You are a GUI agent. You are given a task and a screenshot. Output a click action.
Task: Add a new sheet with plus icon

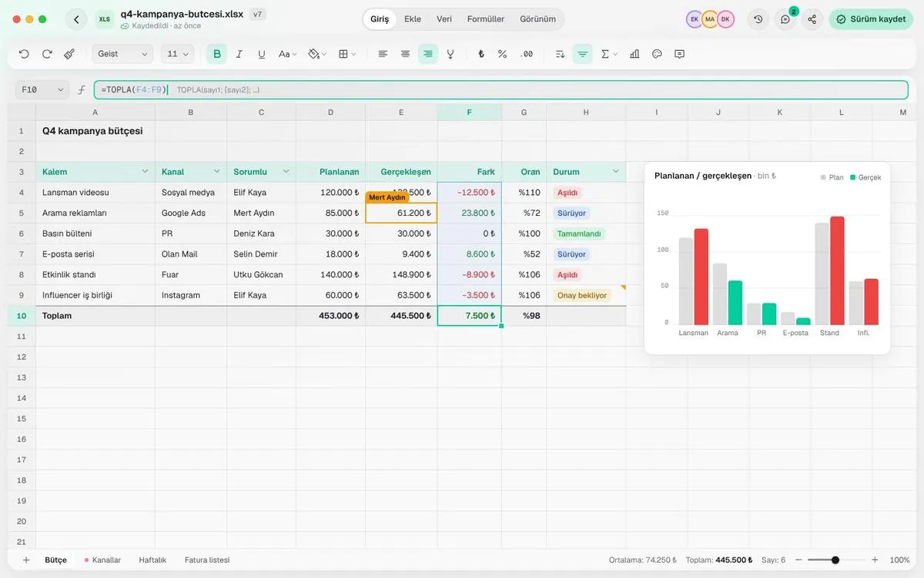pyautogui.click(x=26, y=560)
